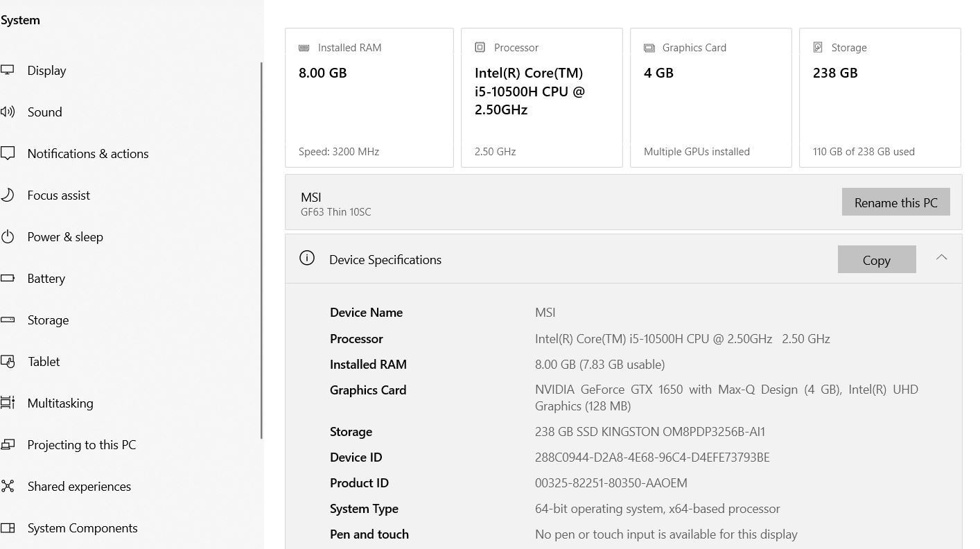Click the Battery icon in sidebar

pyautogui.click(x=7, y=278)
